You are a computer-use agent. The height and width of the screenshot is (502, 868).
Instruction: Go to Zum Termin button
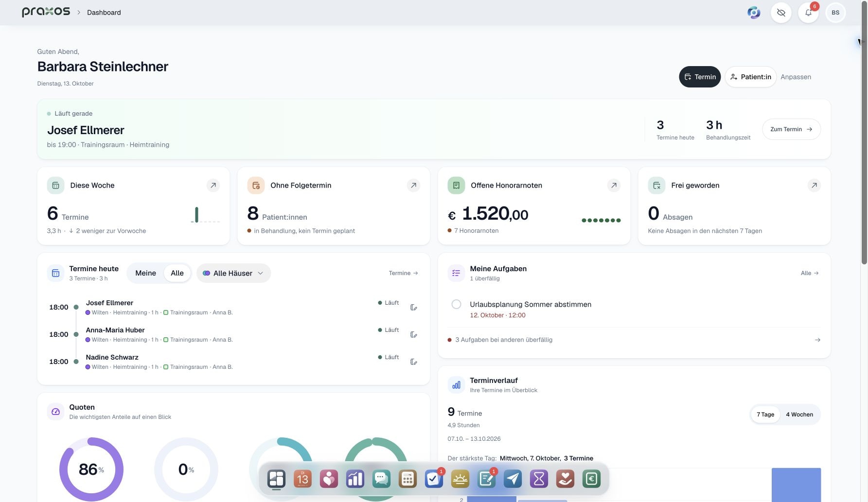[x=791, y=129]
